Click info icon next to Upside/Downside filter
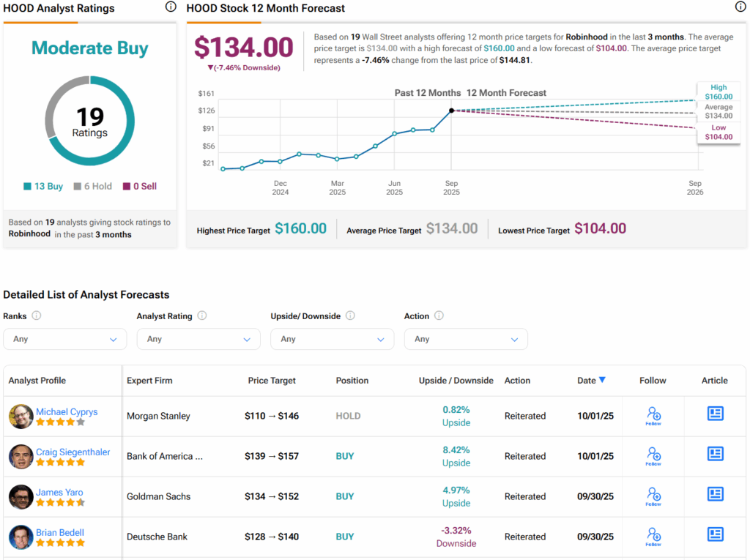Image resolution: width=750 pixels, height=560 pixels. pos(350,316)
